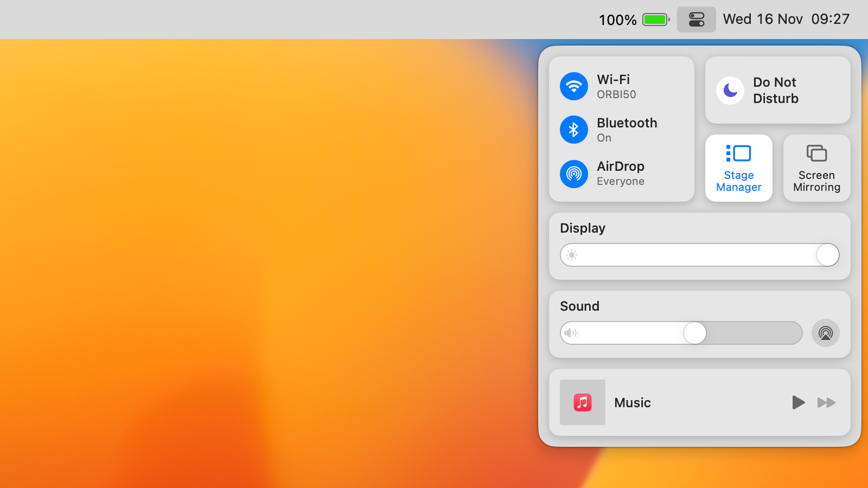Skip to next track

coord(826,402)
